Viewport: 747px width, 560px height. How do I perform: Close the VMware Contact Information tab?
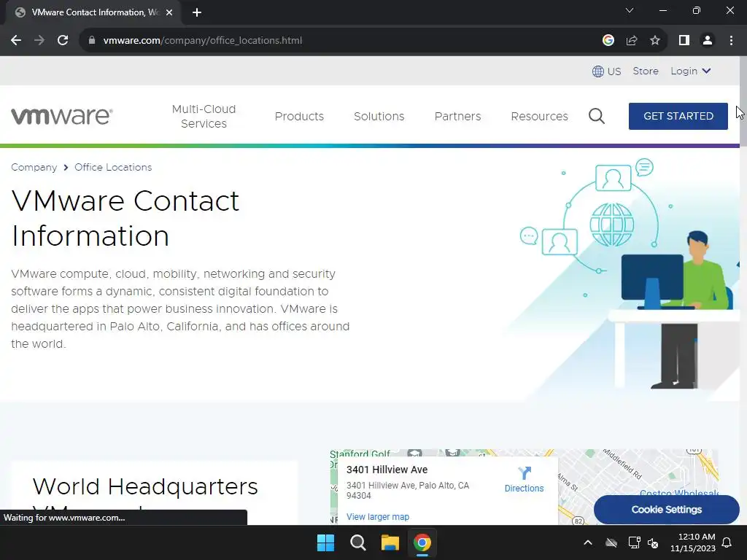click(x=169, y=13)
